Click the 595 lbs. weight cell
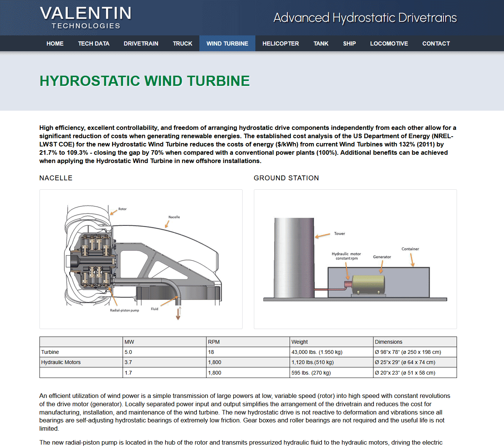Screen dimensions: 504x448 332,373
